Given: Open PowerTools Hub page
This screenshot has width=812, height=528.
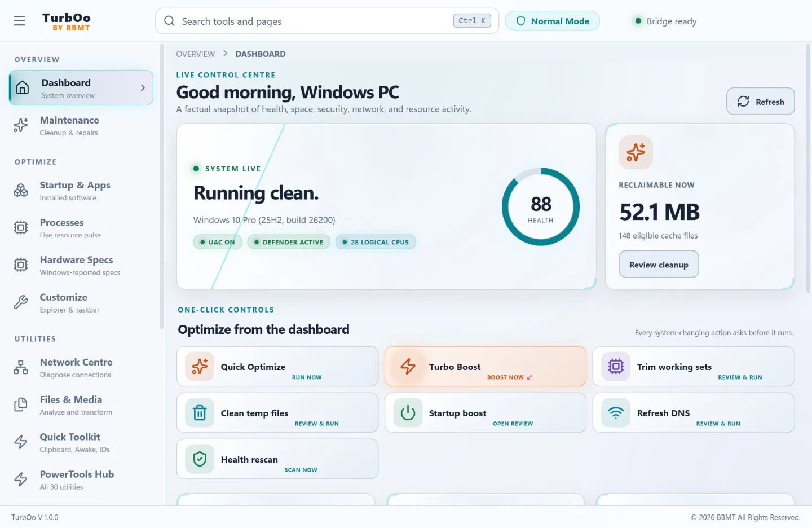Looking at the screenshot, I should [82, 479].
